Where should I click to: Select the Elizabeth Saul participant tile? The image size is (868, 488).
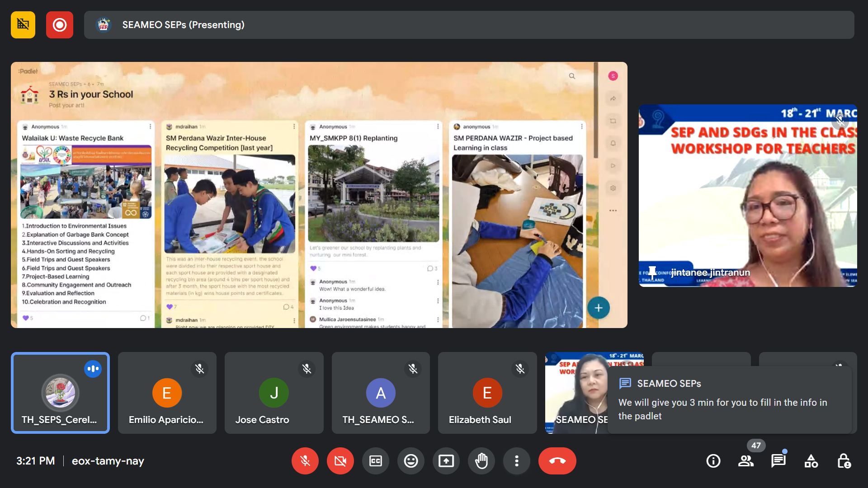click(x=487, y=393)
